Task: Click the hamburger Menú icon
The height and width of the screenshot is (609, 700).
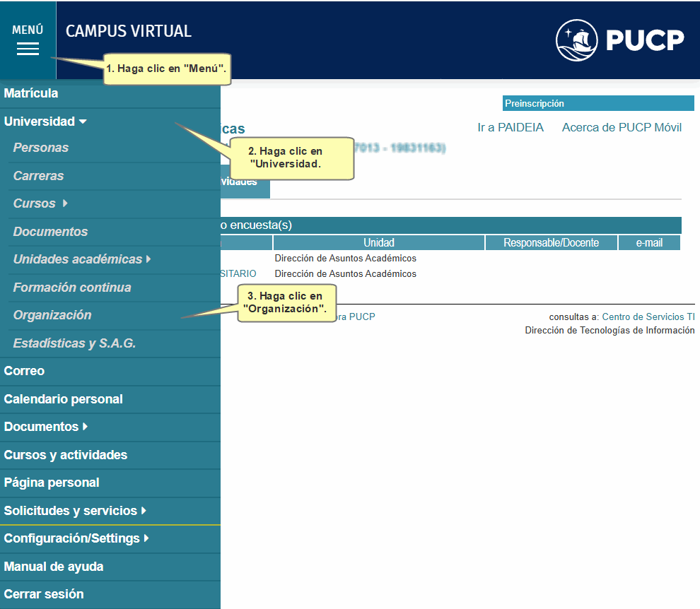Action: (28, 48)
